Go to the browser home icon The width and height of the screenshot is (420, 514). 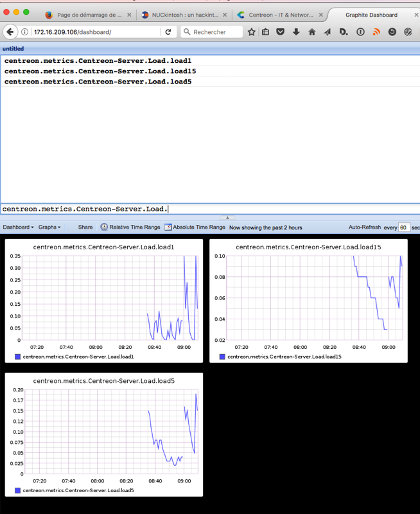pos(312,31)
